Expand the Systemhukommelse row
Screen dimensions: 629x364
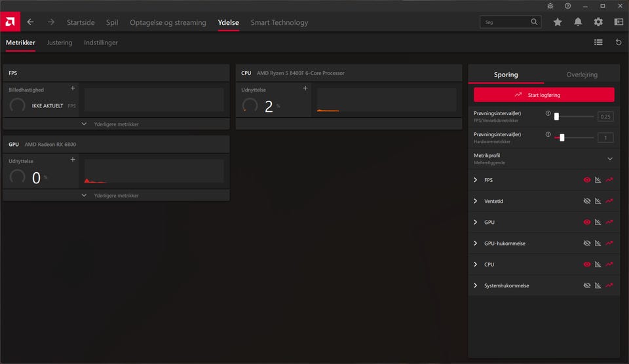476,285
